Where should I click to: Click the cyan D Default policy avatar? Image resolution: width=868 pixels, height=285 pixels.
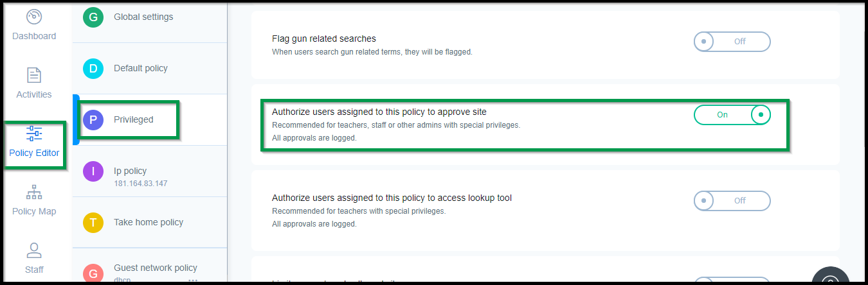(93, 69)
